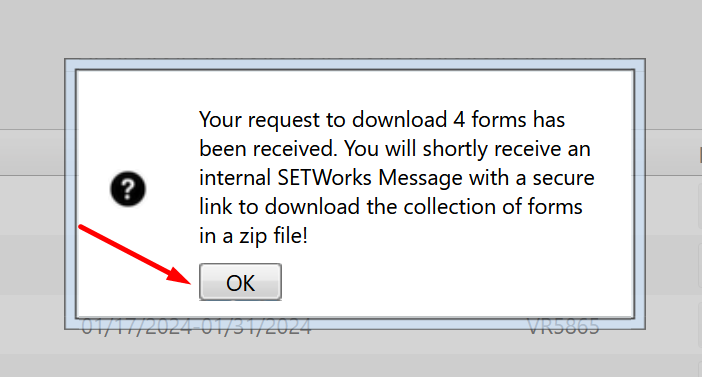Click the red arrow pointing at OK
Screen dimensions: 702x377
click(x=135, y=254)
